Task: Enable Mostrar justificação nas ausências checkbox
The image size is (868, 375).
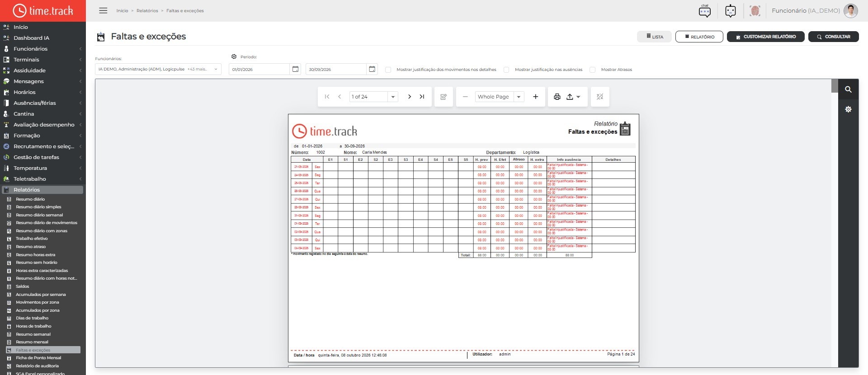Action: point(506,70)
